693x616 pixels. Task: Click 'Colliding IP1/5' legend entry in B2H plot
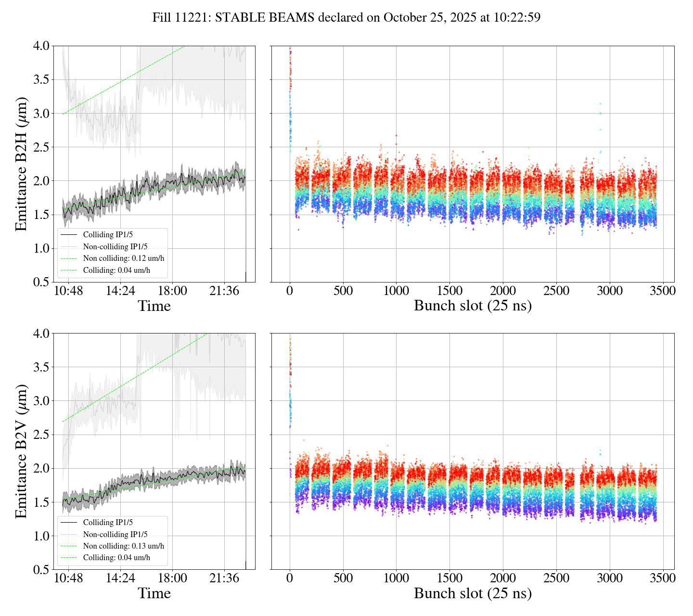pos(108,235)
